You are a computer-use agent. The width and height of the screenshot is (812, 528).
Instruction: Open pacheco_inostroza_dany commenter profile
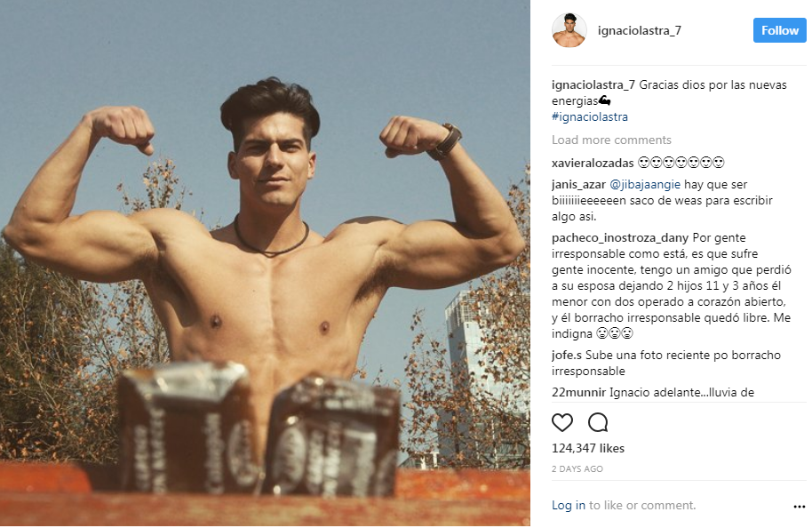[620, 238]
